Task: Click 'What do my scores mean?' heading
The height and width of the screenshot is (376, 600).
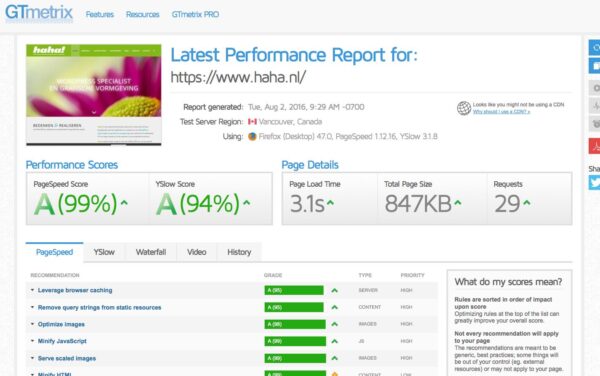Action: click(508, 282)
